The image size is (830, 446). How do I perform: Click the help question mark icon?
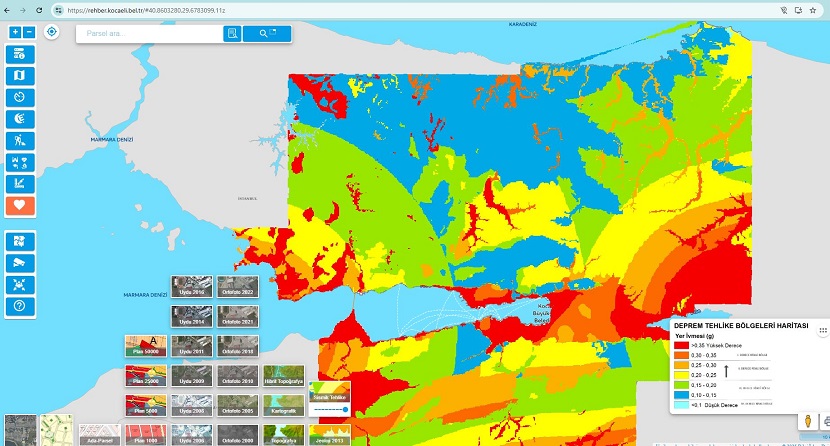[x=19, y=306]
